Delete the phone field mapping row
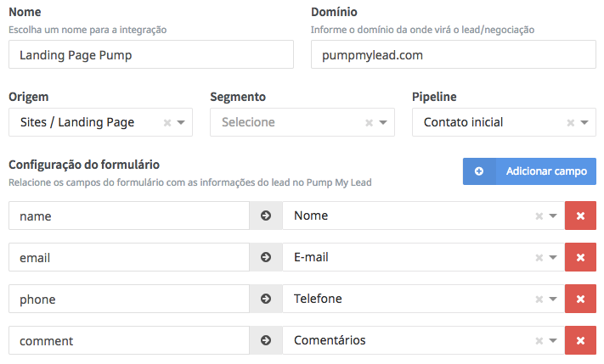 coord(580,299)
